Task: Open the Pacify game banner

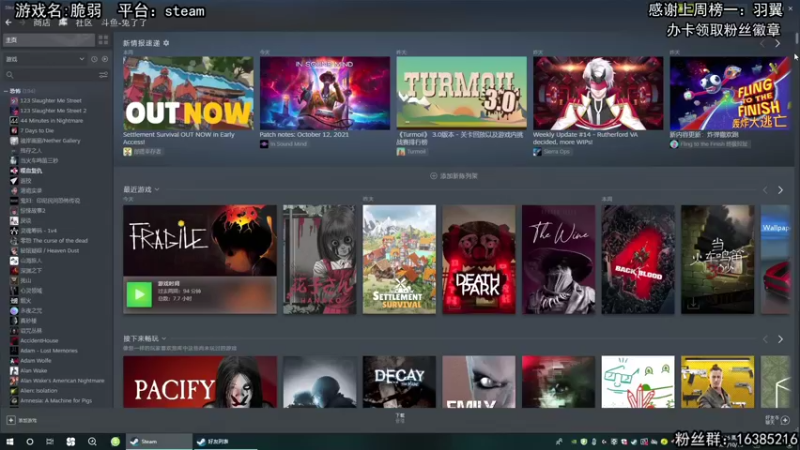Action: point(200,382)
